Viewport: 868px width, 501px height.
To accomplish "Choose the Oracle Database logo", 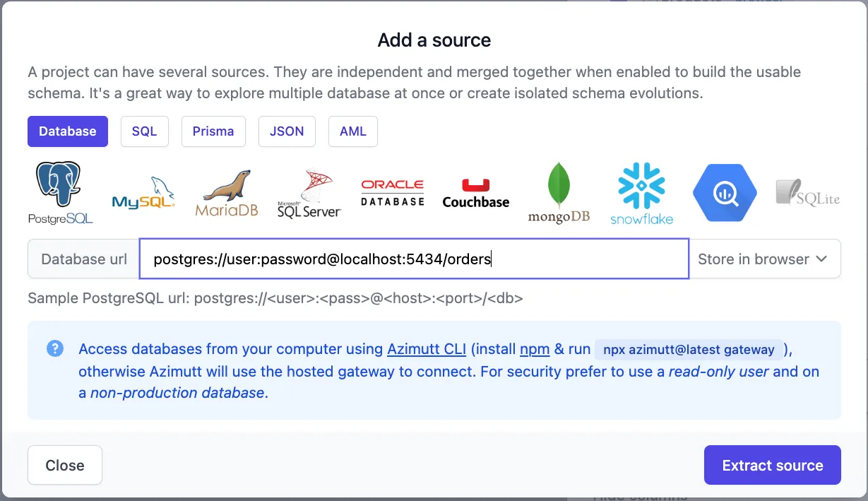I will pyautogui.click(x=392, y=192).
